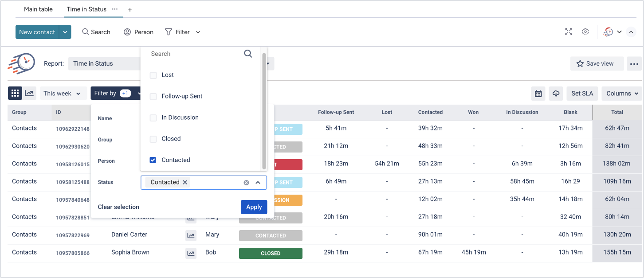This screenshot has height=278, width=644.
Task: Check the Lost status checkbox
Action: click(x=153, y=75)
